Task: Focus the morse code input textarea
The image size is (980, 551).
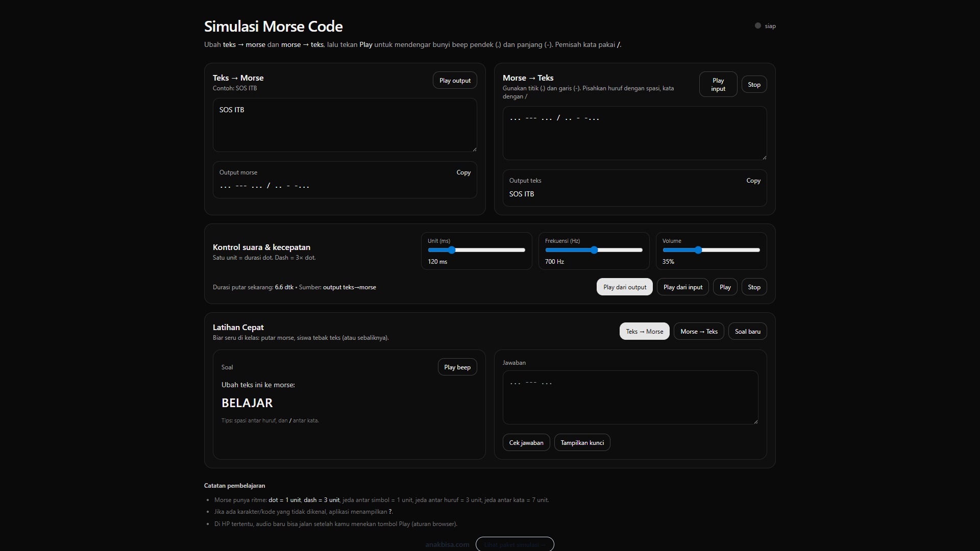Action: 634,133
